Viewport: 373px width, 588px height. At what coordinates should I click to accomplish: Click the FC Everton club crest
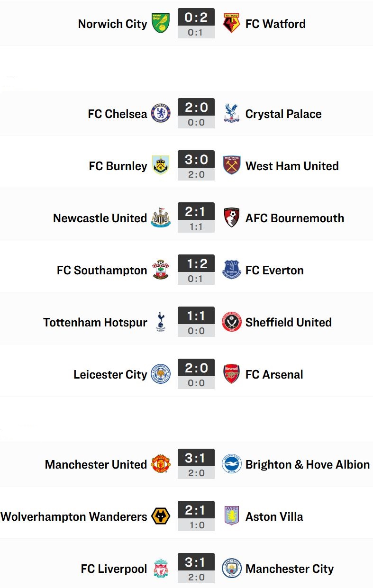coord(232,270)
